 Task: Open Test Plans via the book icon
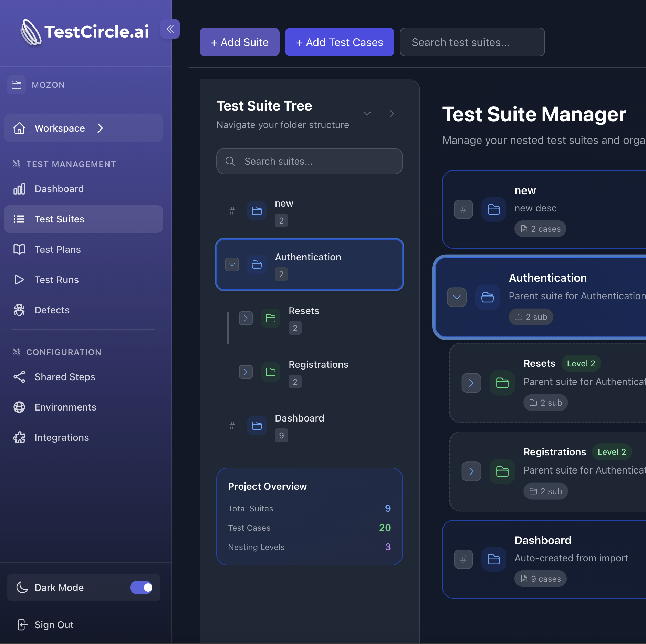coord(20,249)
